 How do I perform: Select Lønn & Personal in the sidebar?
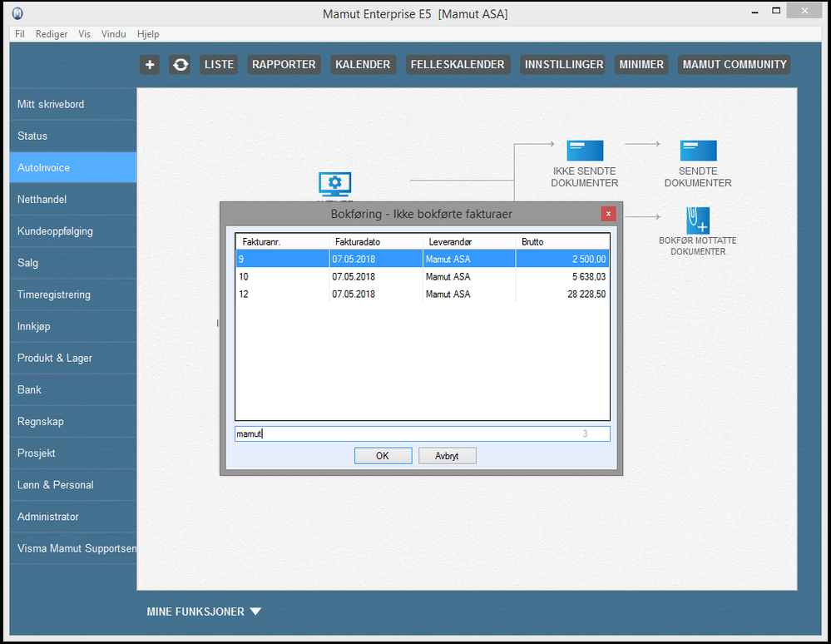pos(73,485)
